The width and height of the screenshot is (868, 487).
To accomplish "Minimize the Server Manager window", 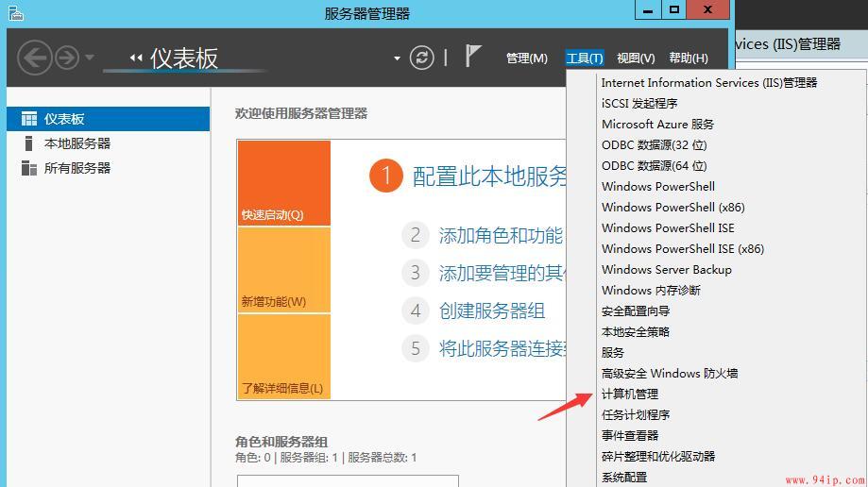I will click(648, 10).
